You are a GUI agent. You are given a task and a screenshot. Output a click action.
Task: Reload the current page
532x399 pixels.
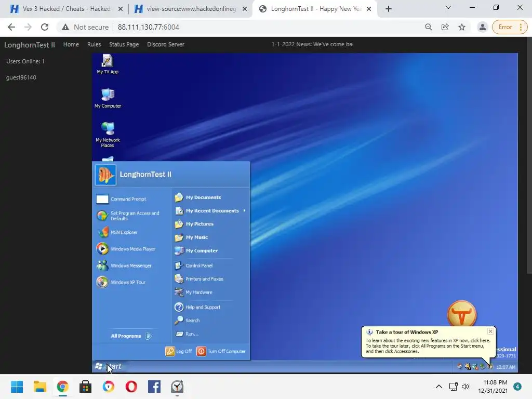(x=45, y=27)
